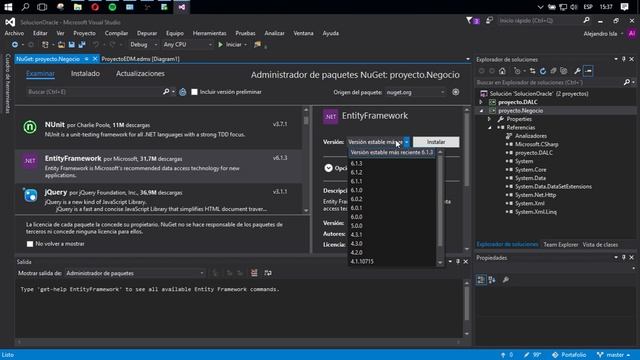Open Archivo menu

tap(14, 33)
